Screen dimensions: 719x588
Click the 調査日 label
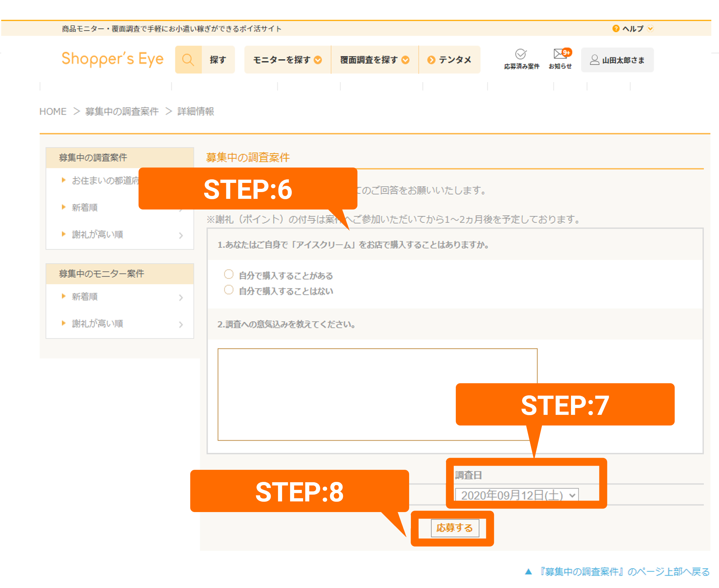469,475
